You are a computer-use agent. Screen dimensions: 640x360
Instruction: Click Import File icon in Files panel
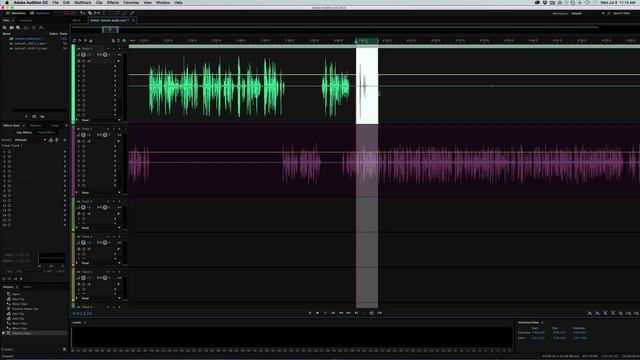point(11,27)
